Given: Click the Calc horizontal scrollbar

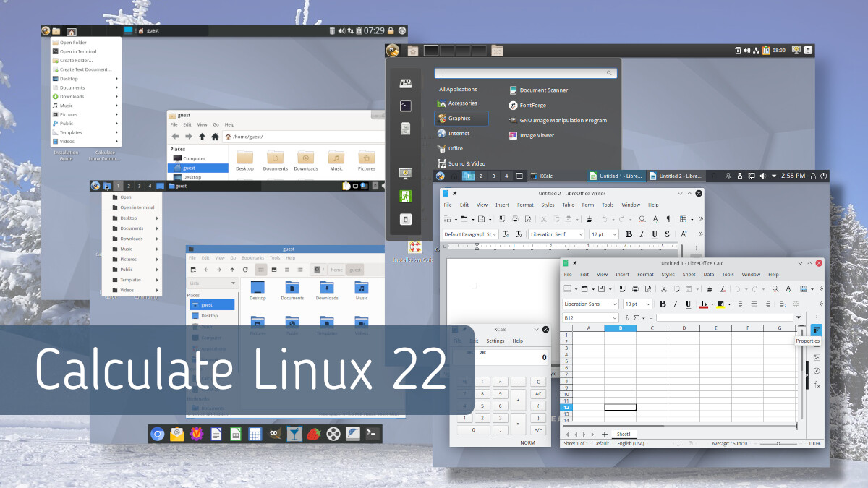Looking at the screenshot, I should (678, 427).
